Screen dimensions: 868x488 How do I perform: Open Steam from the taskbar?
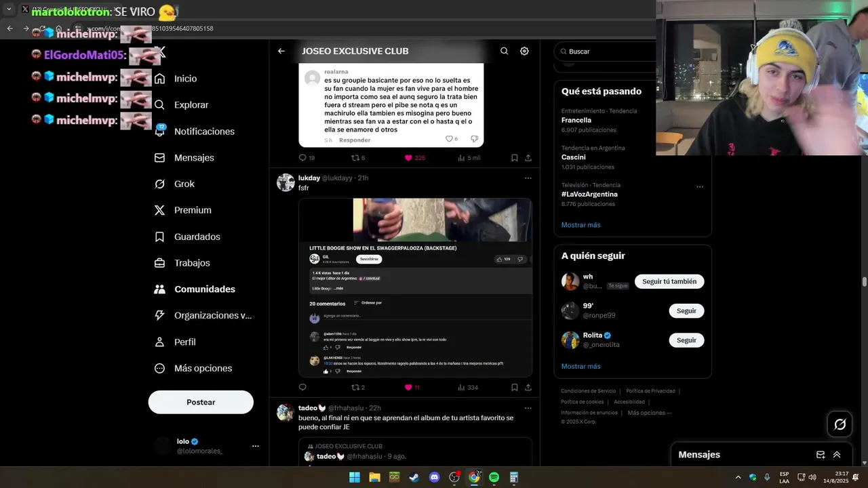[414, 477]
